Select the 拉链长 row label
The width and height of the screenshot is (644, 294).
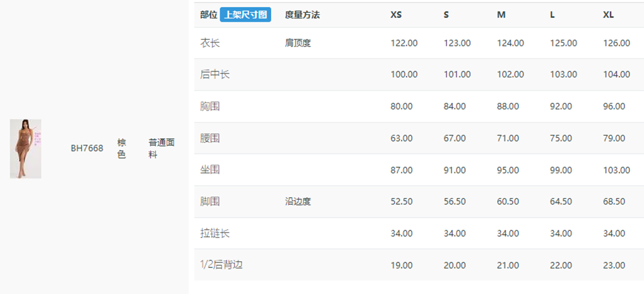(215, 234)
